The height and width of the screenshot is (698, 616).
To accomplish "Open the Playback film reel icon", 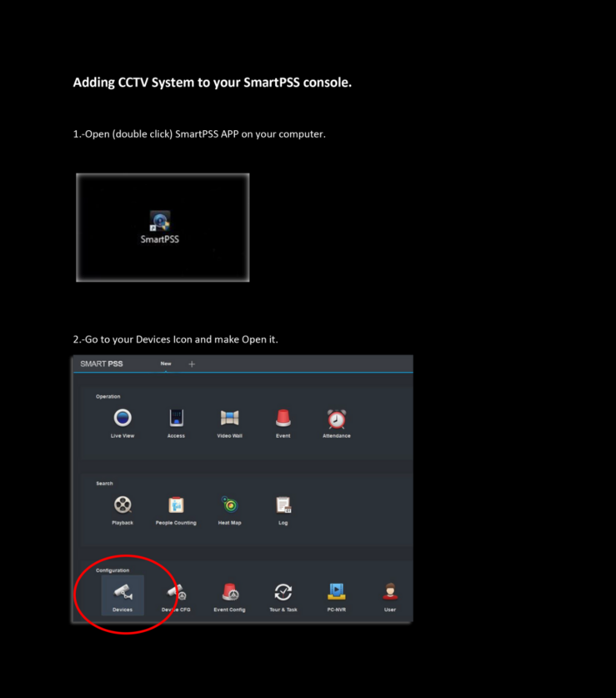I will (123, 505).
